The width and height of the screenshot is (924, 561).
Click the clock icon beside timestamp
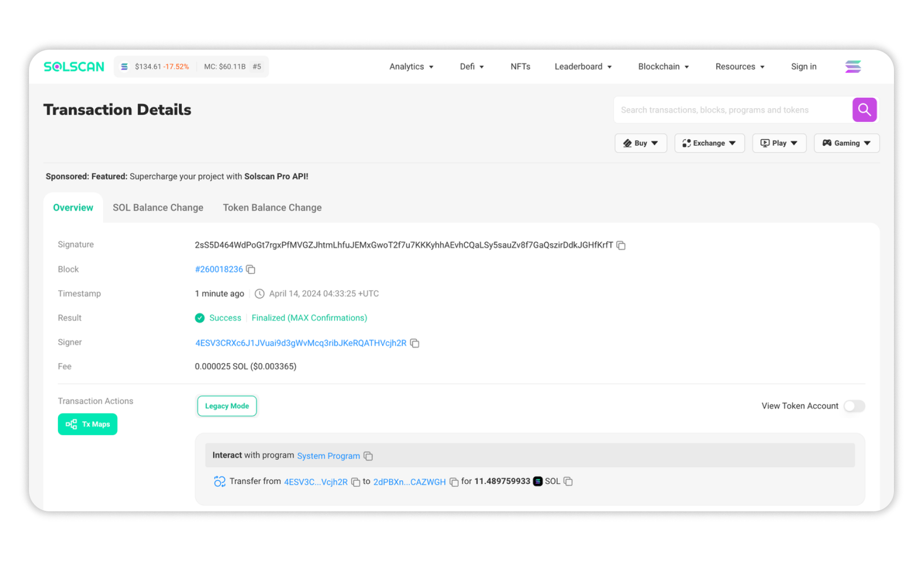coord(259,293)
